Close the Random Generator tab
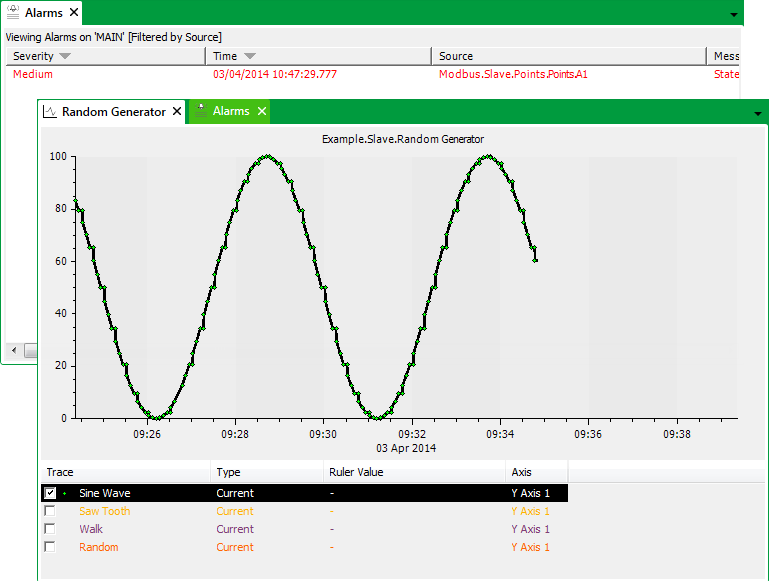769x581 pixels. pyautogui.click(x=176, y=112)
